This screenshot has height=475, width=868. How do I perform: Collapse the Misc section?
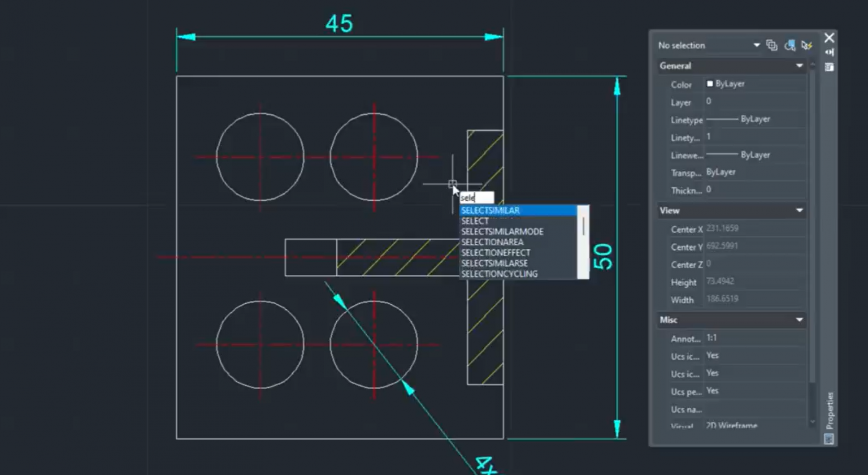coord(799,320)
